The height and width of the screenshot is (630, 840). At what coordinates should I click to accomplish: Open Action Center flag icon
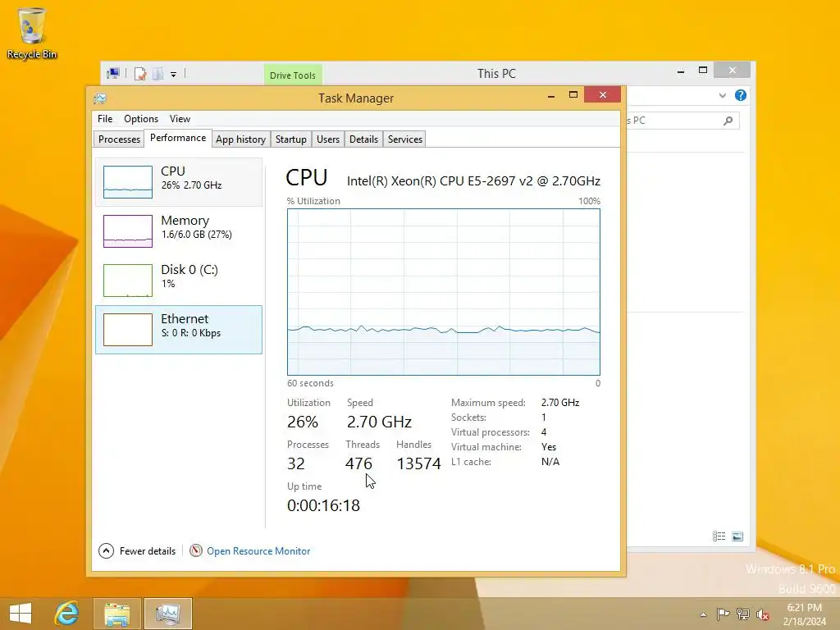[723, 614]
